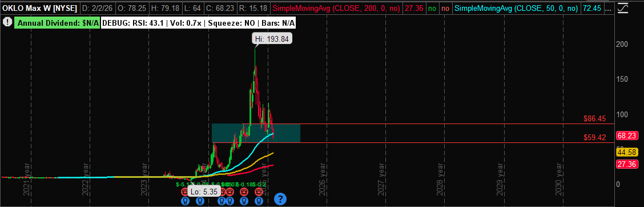Click the 150 price axis label
The image size is (644, 207).
point(621,79)
